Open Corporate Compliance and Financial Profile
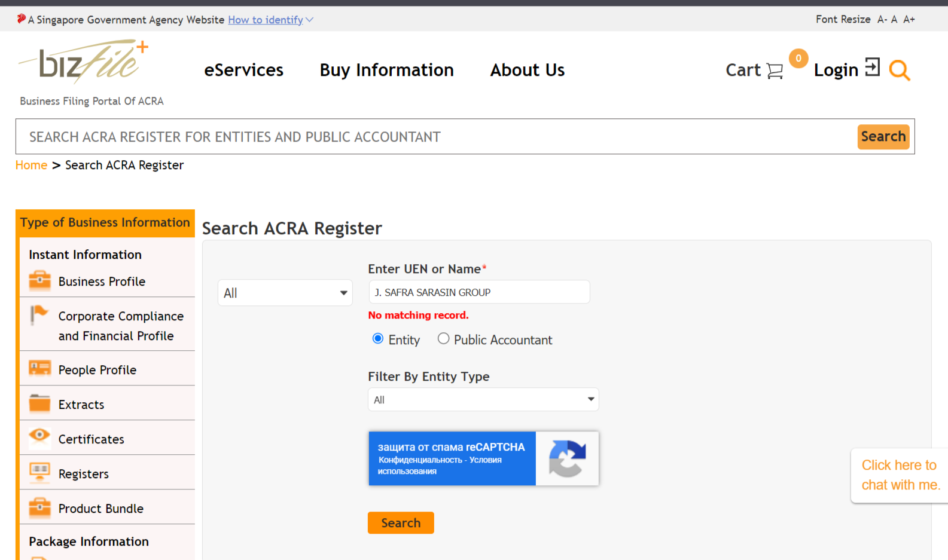Screen dimensions: 948x560 tap(121, 326)
